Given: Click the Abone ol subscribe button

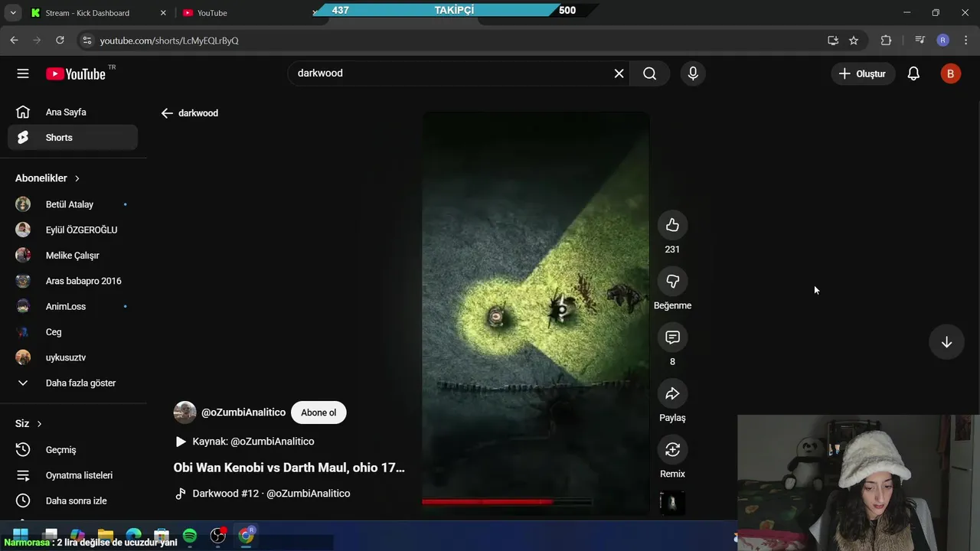Looking at the screenshot, I should 318,412.
